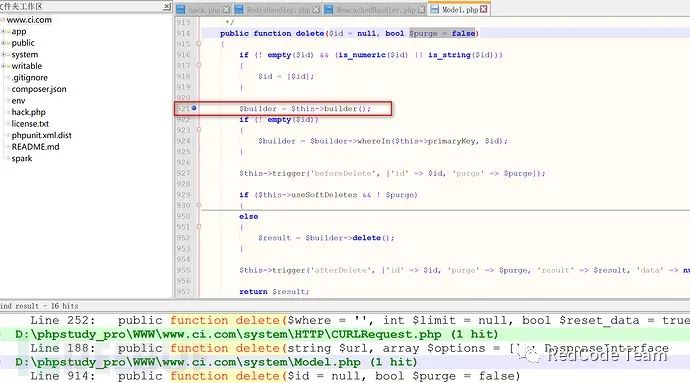The height and width of the screenshot is (383, 690).
Task: Expand the app folder in the tree
Action: click(4, 32)
